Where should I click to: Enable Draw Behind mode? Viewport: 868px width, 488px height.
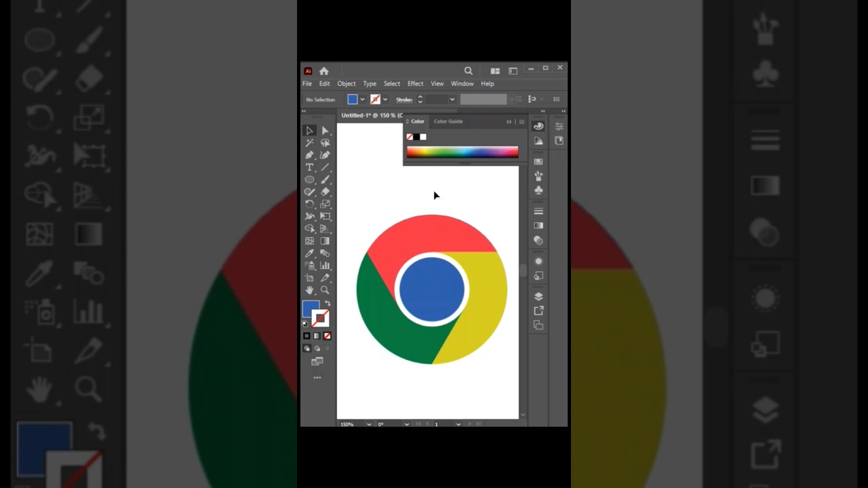coord(317,348)
